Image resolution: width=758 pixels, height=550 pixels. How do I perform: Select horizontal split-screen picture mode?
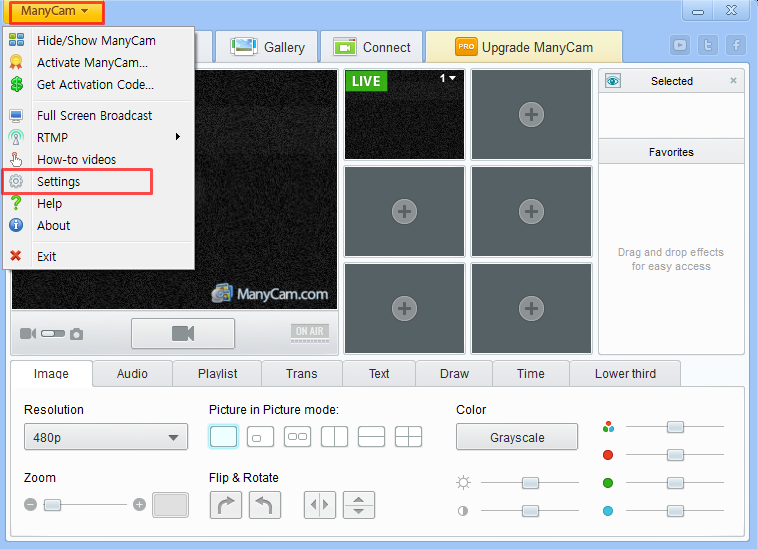pyautogui.click(x=371, y=436)
